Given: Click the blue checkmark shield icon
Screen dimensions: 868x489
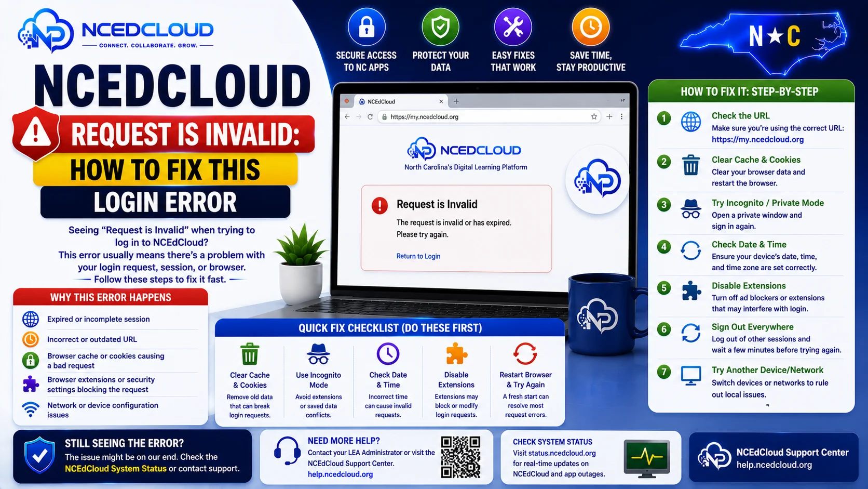Looking at the screenshot, I should (x=40, y=455).
